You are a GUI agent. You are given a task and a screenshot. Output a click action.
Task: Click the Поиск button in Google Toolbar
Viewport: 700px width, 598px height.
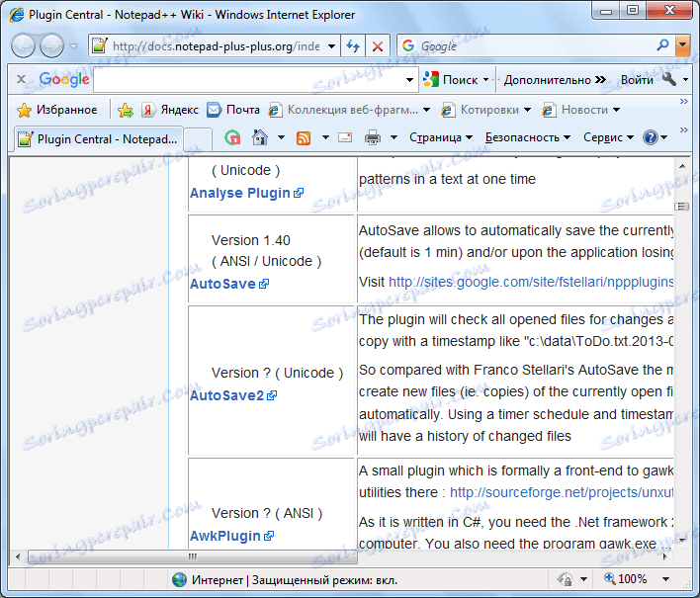coord(451,80)
